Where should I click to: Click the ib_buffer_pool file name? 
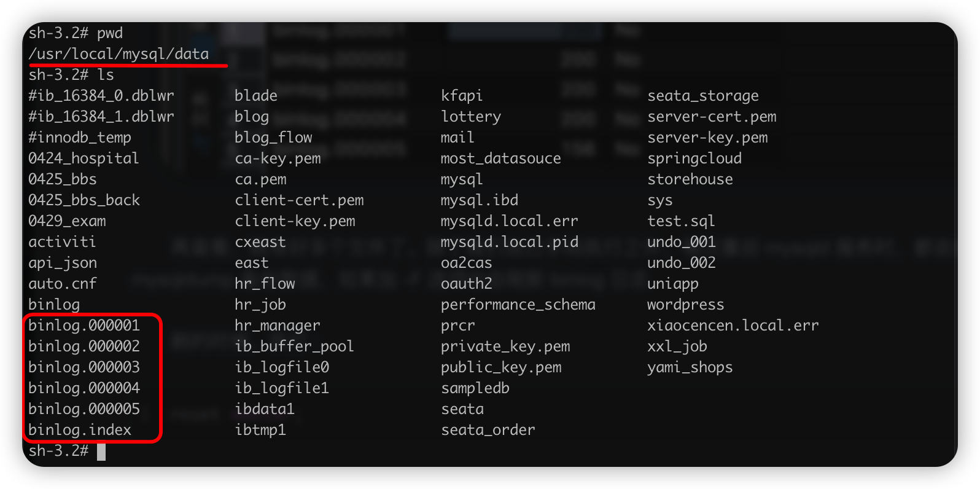tap(294, 346)
